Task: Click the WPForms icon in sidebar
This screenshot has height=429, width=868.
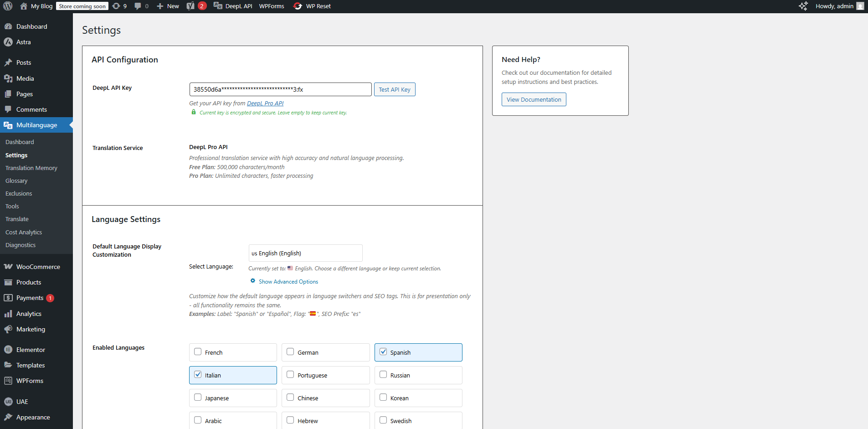Action: pyautogui.click(x=8, y=381)
